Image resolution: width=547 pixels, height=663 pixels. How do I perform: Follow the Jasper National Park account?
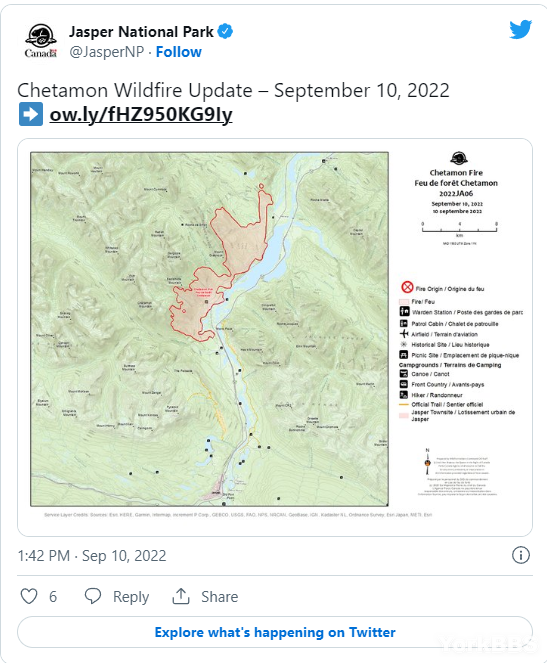pyautogui.click(x=178, y=52)
